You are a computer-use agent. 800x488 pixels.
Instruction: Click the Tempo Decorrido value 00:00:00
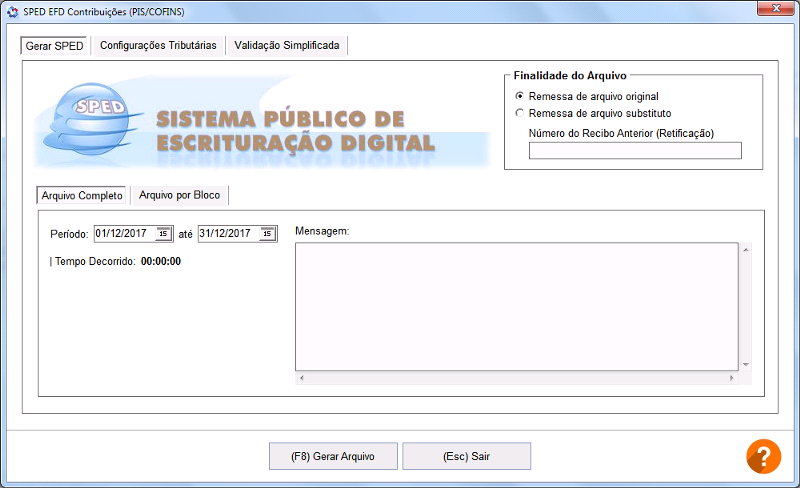click(161, 261)
